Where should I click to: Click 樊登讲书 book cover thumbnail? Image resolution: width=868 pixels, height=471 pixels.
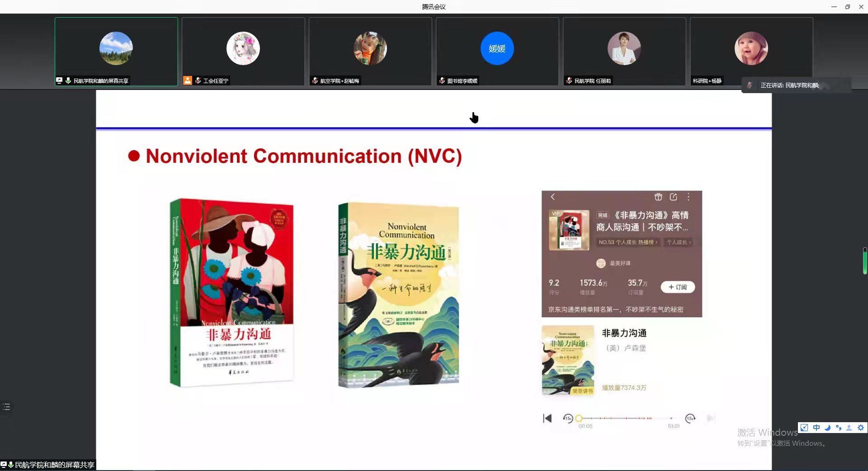(x=568, y=360)
